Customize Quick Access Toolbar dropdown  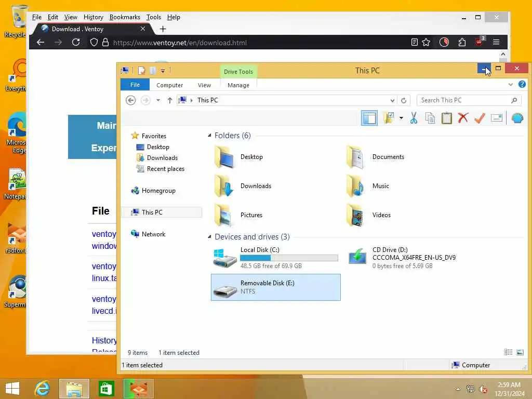point(163,71)
